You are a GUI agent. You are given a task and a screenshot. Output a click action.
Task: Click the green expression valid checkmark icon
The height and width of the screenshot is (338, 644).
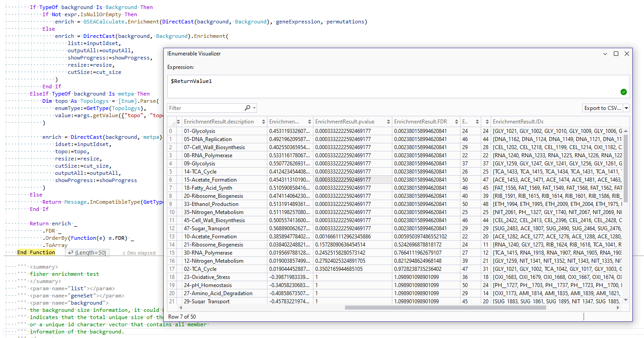[x=623, y=92]
